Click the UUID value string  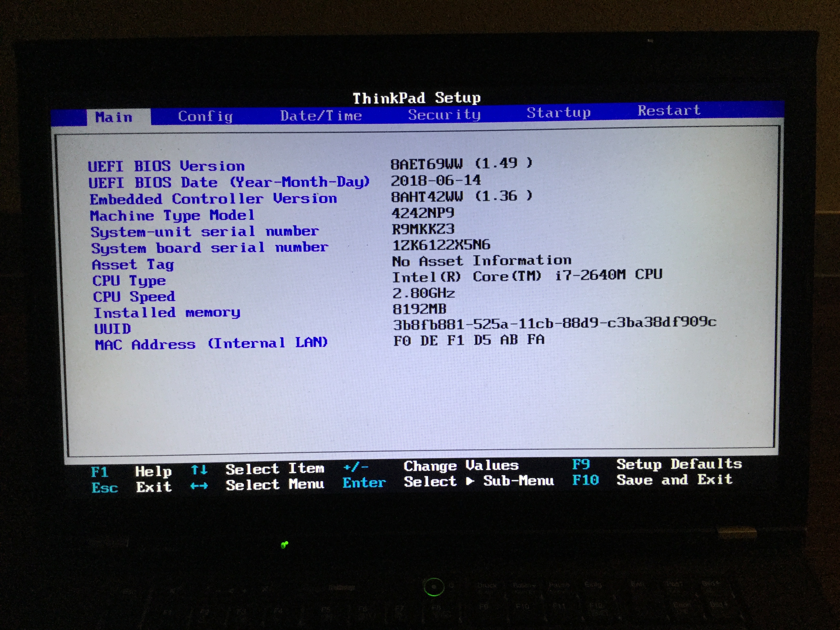tap(554, 323)
